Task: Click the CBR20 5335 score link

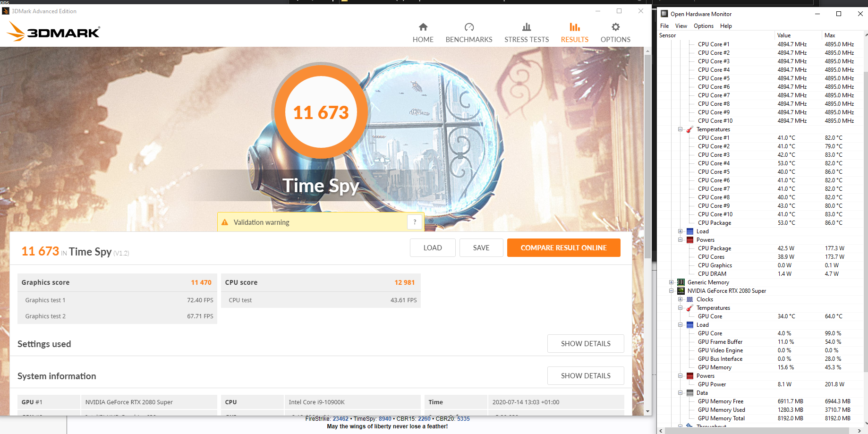Action: coord(463,419)
